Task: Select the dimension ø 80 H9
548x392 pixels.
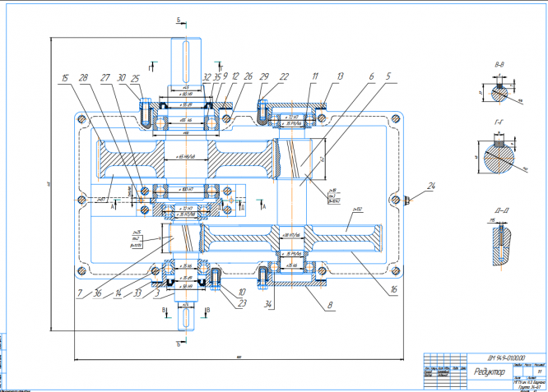Action: 186,95
